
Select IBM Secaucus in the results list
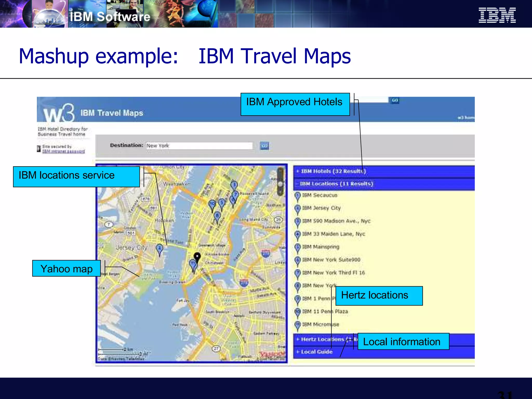pyautogui.click(x=320, y=195)
